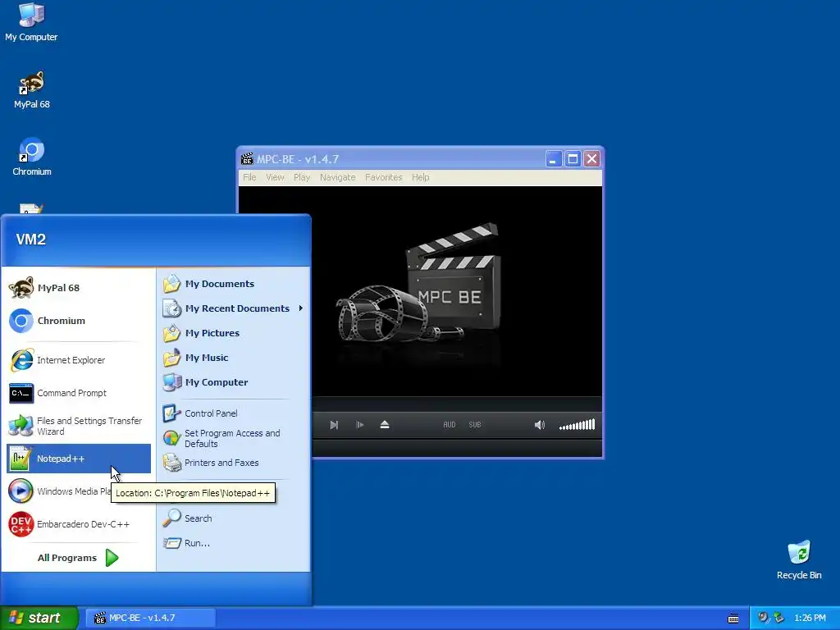The height and width of the screenshot is (630, 840).
Task: Open Command Prompt from the Start menu
Action: (78, 393)
